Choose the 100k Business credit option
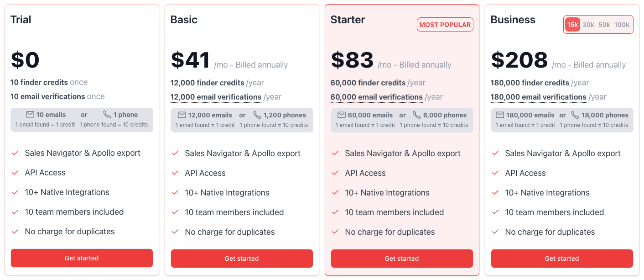This screenshot has width=644, height=280. pyautogui.click(x=622, y=25)
